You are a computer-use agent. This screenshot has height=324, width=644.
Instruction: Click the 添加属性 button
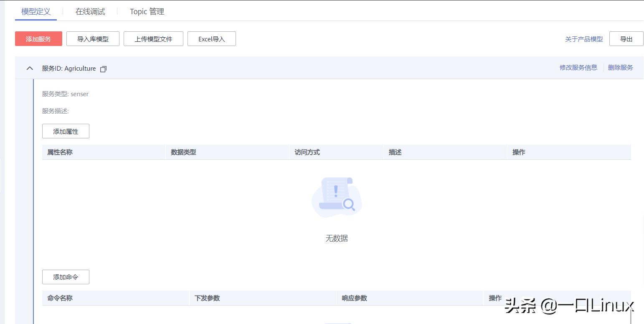pyautogui.click(x=65, y=131)
